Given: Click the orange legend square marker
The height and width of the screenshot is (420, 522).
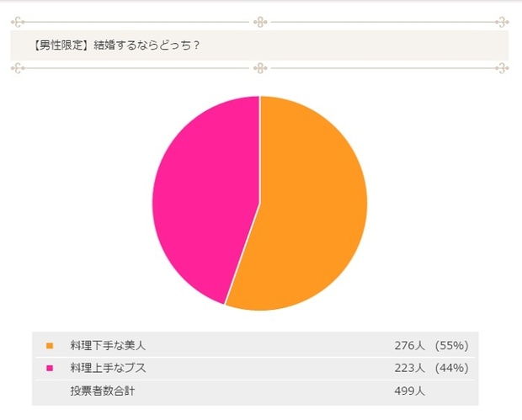Looking at the screenshot, I should point(50,345).
